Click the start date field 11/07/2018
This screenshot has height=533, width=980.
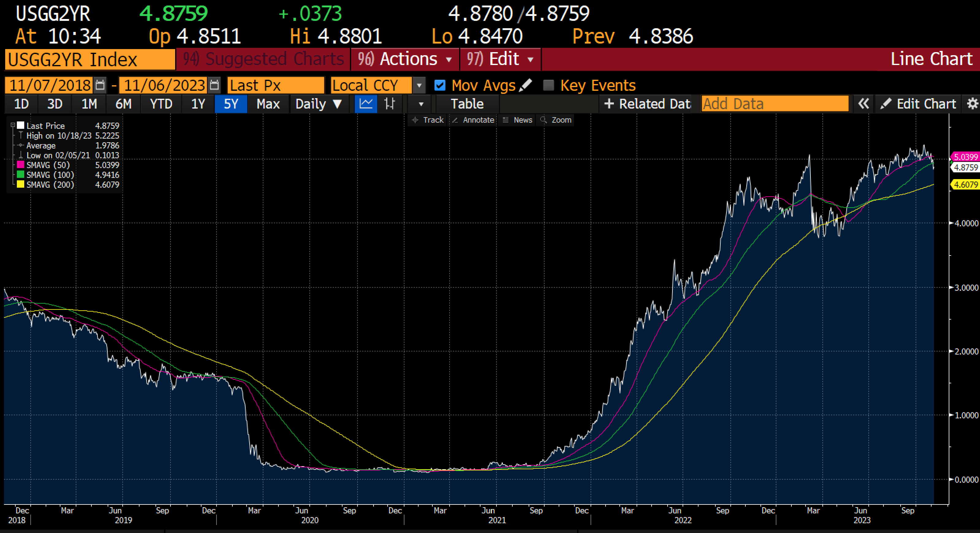pyautogui.click(x=49, y=85)
